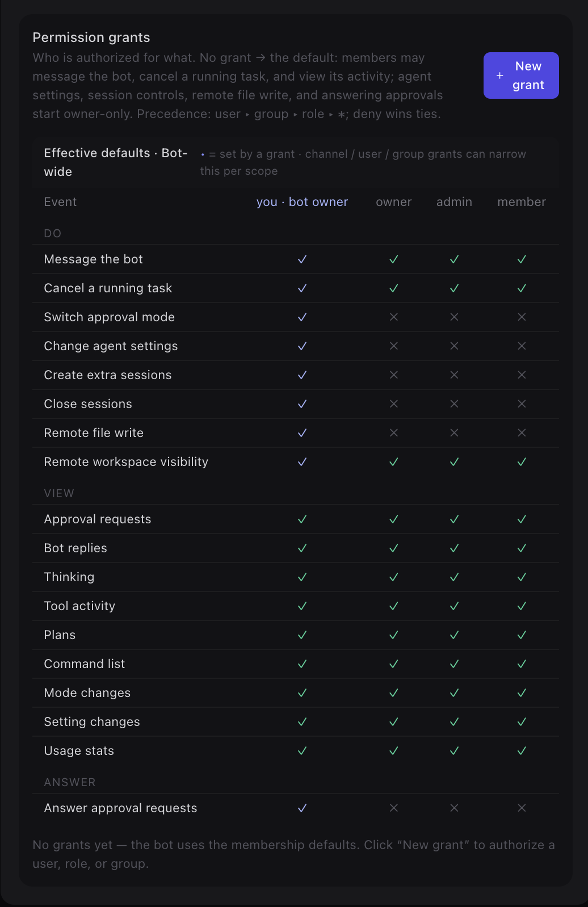Click the owner column header
The width and height of the screenshot is (588, 907).
393,202
